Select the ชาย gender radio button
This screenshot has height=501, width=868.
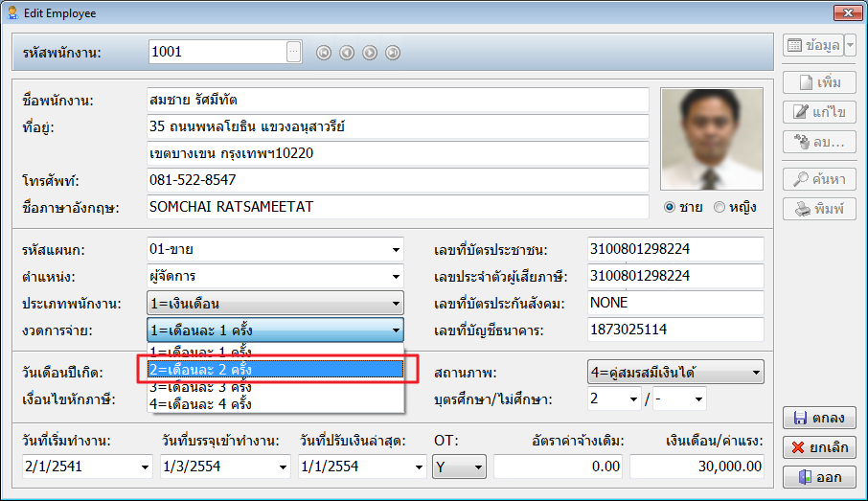click(670, 207)
